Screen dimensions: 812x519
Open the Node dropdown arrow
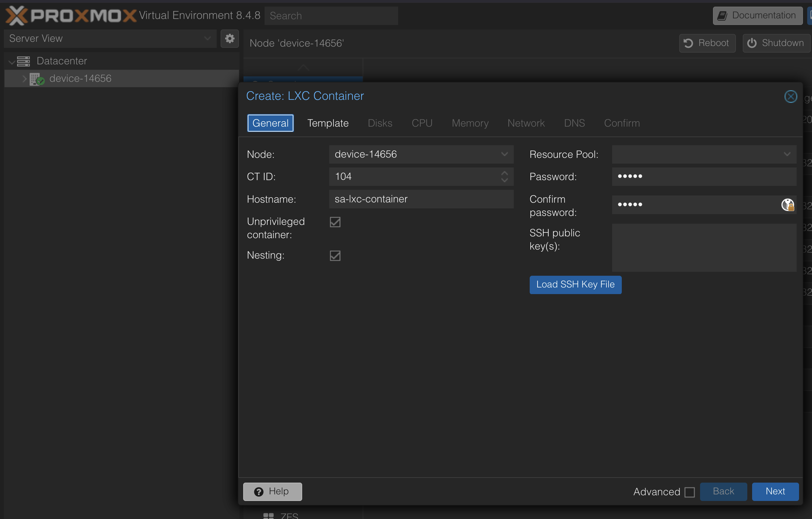[504, 154]
